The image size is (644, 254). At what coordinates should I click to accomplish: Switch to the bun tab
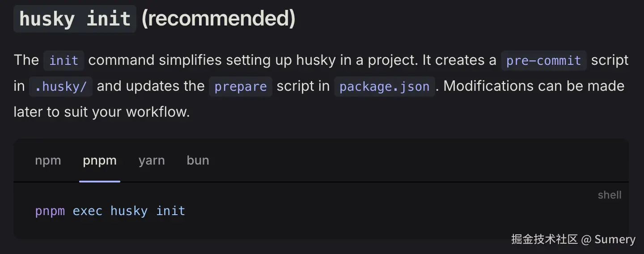tap(198, 161)
